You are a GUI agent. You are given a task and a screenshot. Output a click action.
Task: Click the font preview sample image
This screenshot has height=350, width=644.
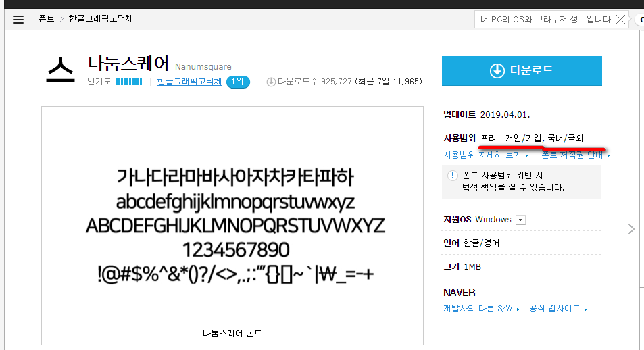point(232,226)
